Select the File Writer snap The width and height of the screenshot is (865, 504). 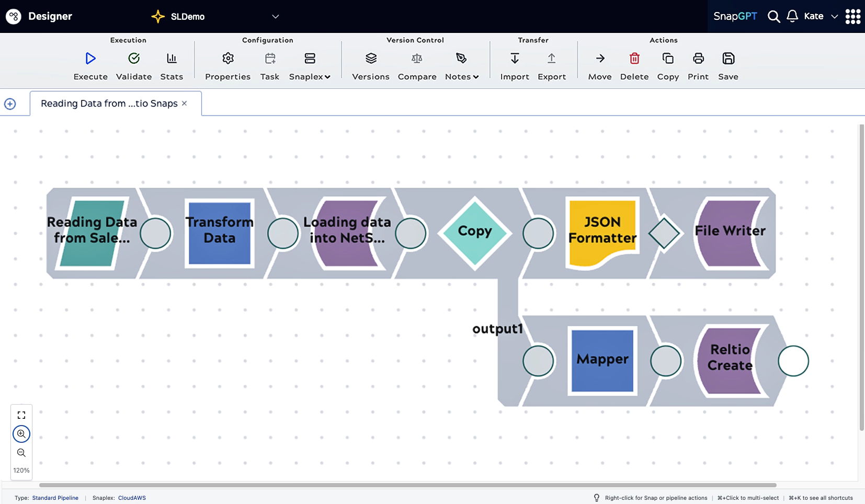point(730,233)
